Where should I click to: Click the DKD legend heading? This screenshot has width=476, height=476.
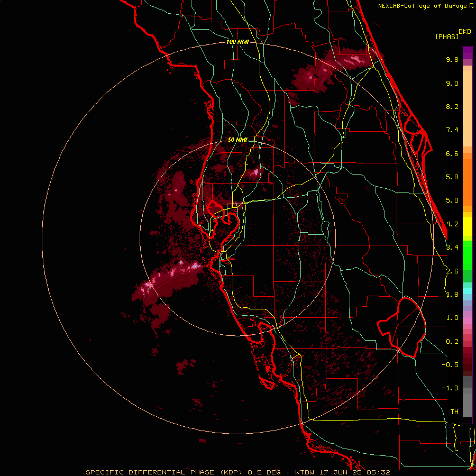point(465,31)
